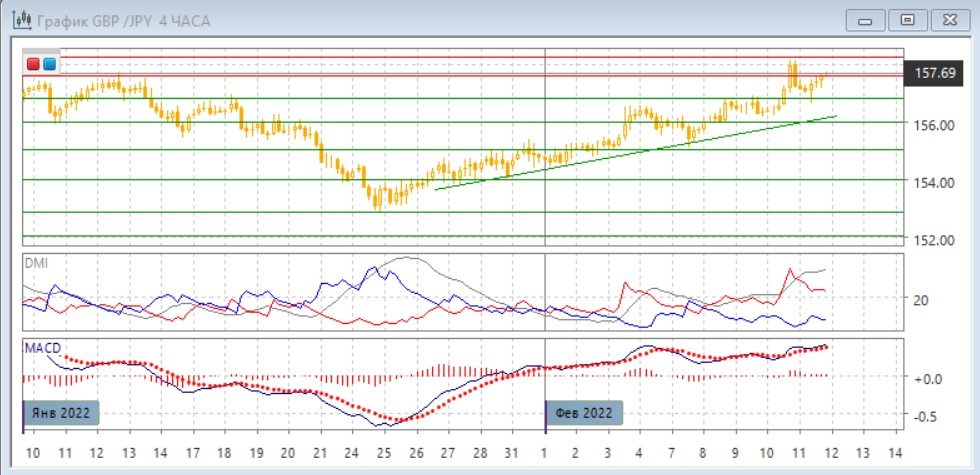Click the blue square icon on chart

pos(49,65)
